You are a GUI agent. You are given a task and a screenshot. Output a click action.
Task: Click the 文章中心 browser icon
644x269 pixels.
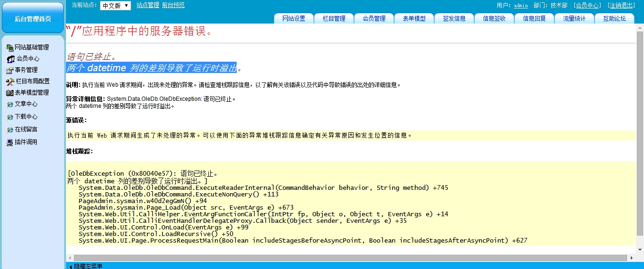click(10, 104)
